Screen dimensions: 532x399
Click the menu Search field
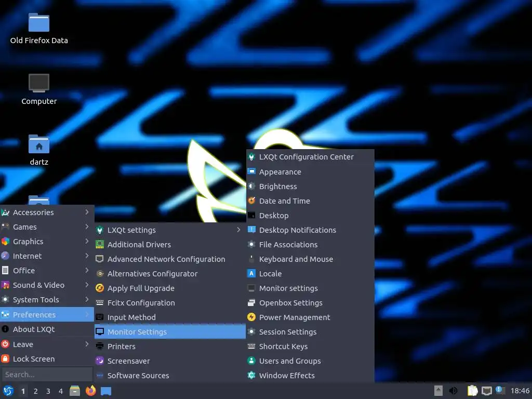(x=47, y=374)
